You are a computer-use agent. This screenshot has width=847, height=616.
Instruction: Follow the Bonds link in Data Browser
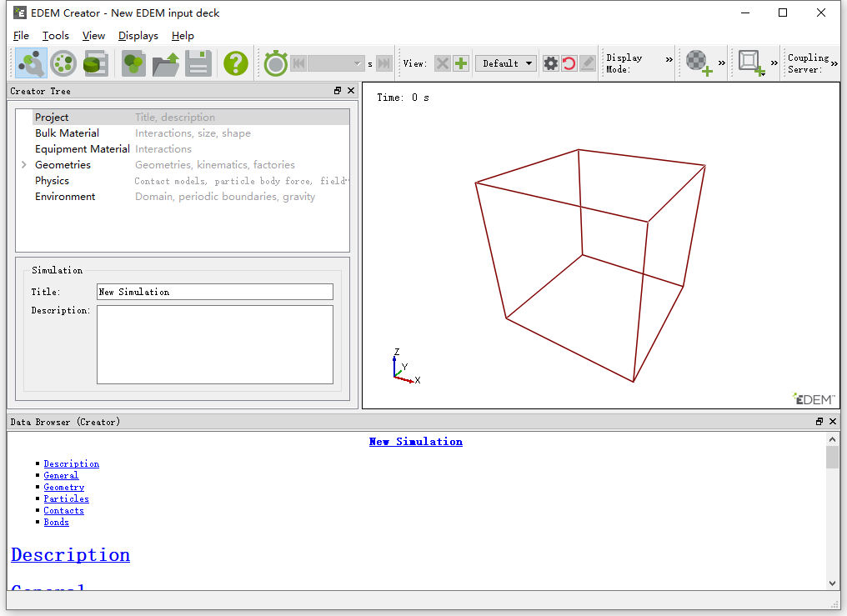[56, 522]
